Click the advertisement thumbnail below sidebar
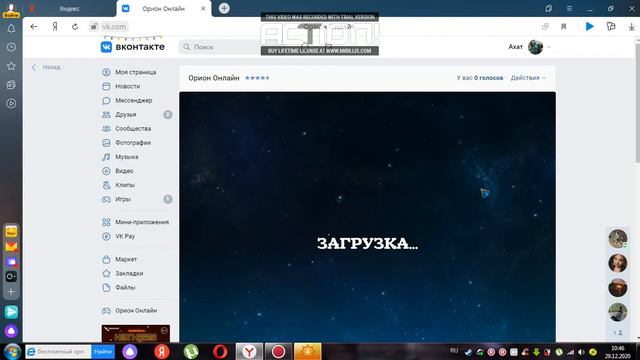The width and height of the screenshot is (640, 360). tap(136, 333)
